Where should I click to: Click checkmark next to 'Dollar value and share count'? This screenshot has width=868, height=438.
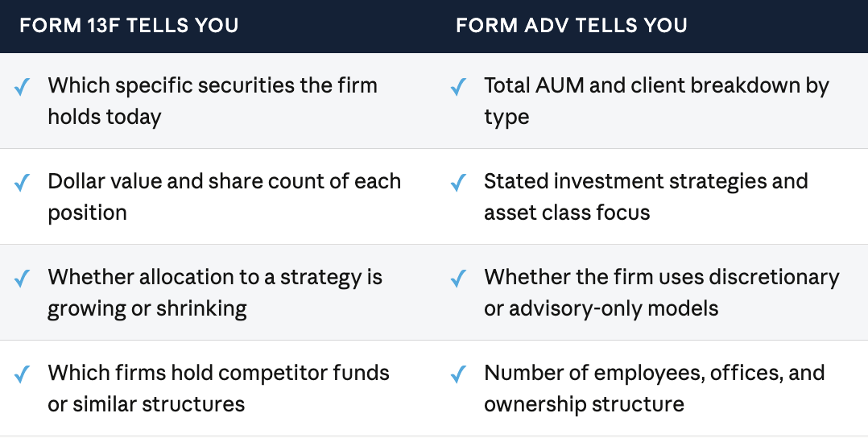[x=22, y=182]
